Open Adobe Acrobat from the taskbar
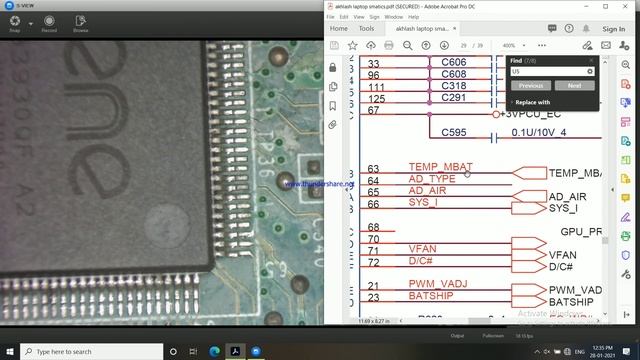 [236, 351]
